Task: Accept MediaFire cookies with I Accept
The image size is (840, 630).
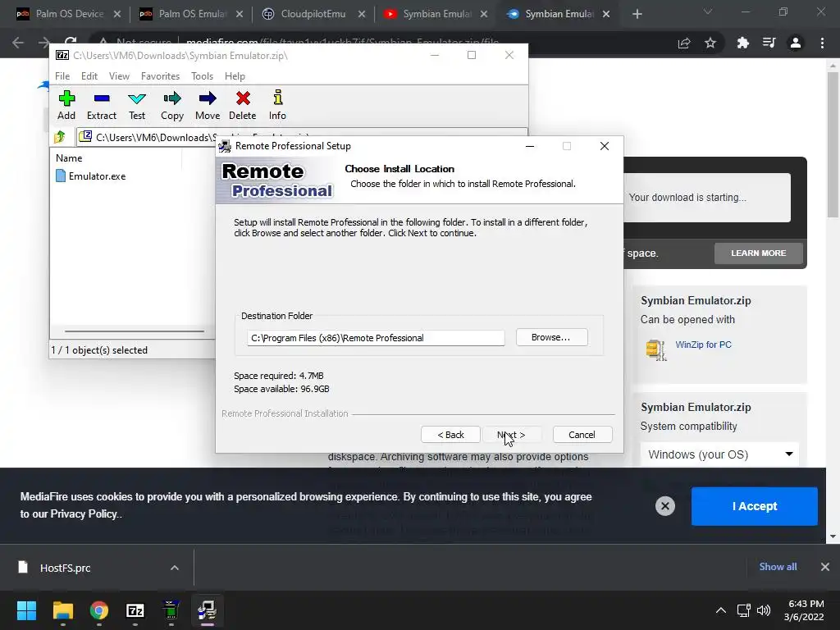Action: [x=755, y=506]
